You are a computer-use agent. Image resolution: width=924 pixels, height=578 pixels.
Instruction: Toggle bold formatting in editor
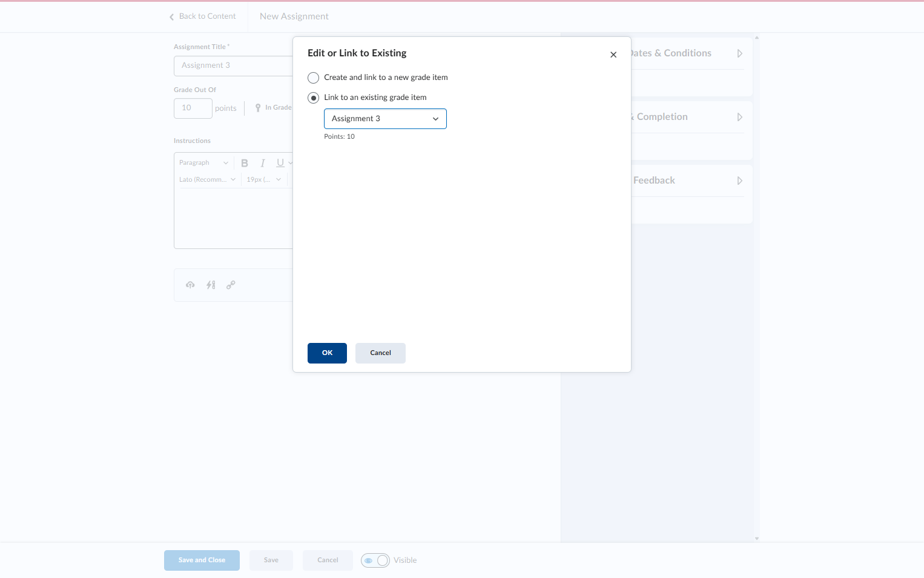pos(245,163)
